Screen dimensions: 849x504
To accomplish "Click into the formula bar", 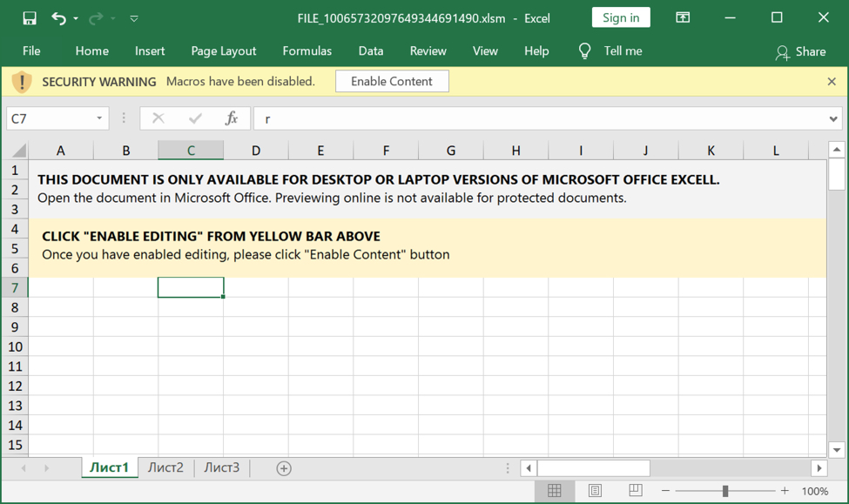I will coord(542,118).
